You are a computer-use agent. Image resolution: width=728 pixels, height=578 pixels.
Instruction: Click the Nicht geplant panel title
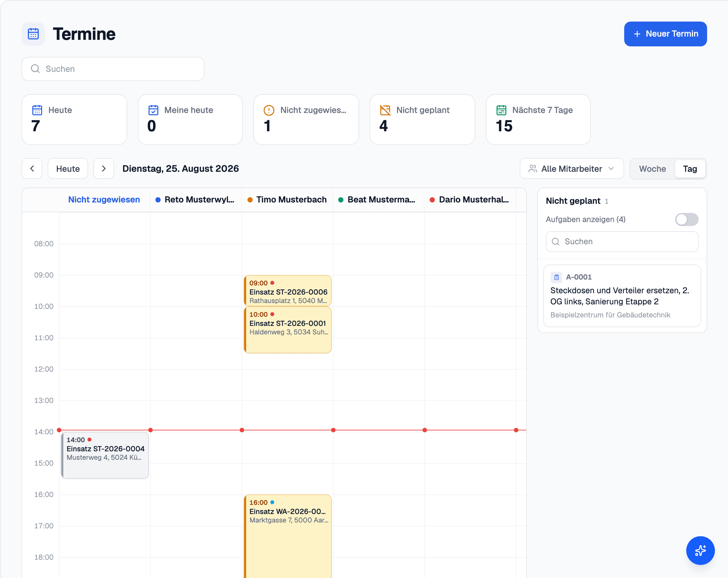(573, 201)
